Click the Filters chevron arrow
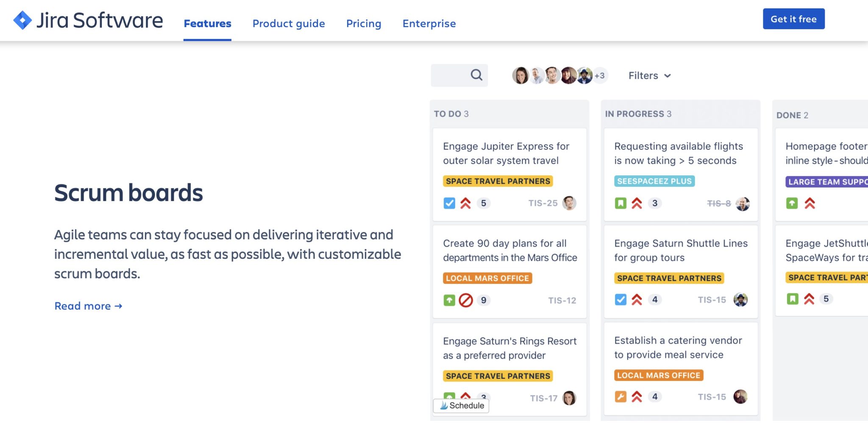Screen dimensions: 868x423 pos(668,76)
